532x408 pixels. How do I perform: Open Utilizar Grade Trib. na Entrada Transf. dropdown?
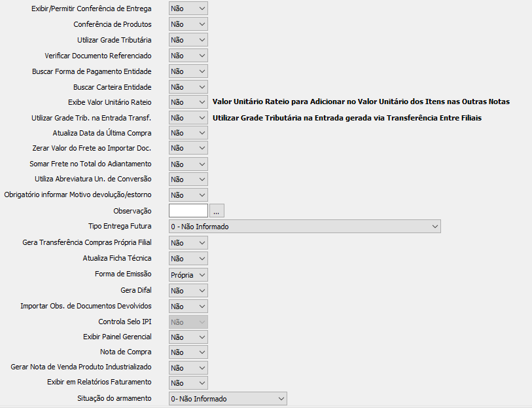188,118
